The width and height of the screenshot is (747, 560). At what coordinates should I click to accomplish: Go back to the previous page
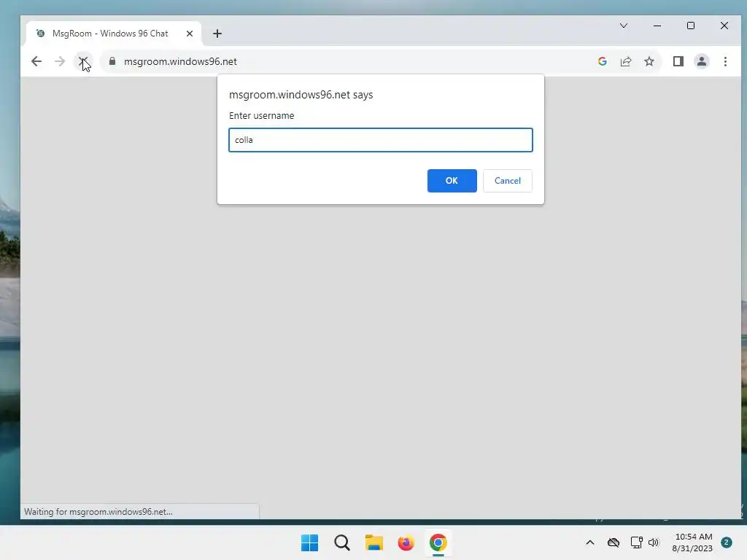36,61
